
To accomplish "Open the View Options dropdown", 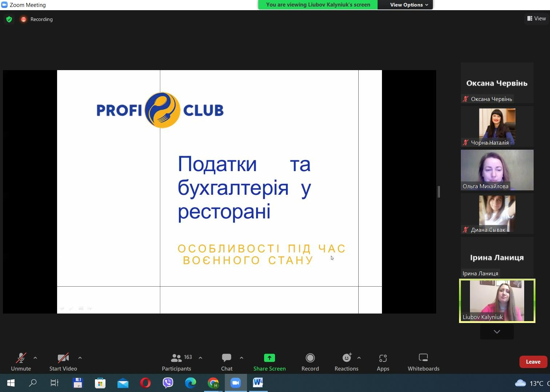I will (408, 5).
